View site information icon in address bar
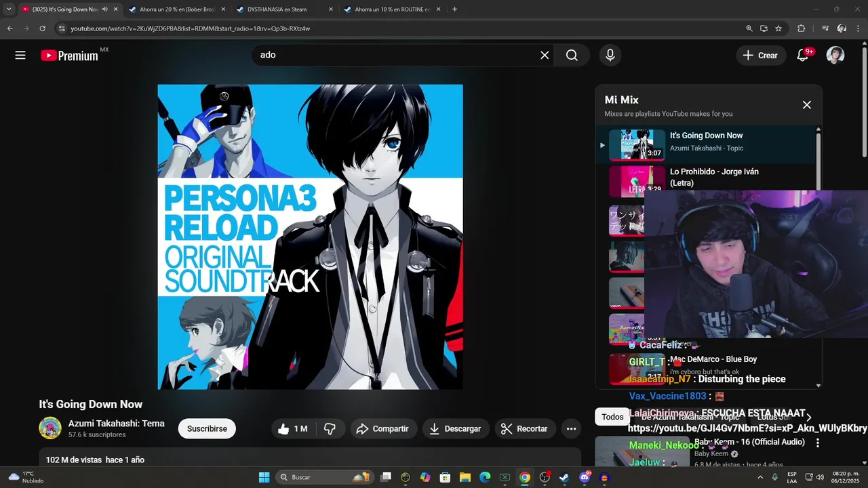This screenshot has width=868, height=488. point(62,28)
